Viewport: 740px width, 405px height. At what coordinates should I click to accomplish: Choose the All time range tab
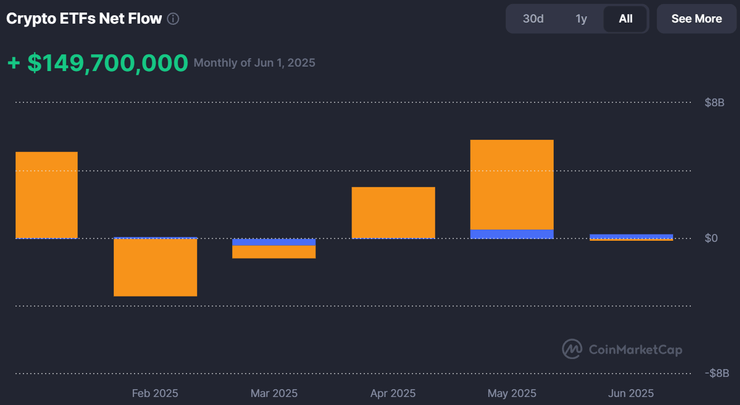point(625,19)
